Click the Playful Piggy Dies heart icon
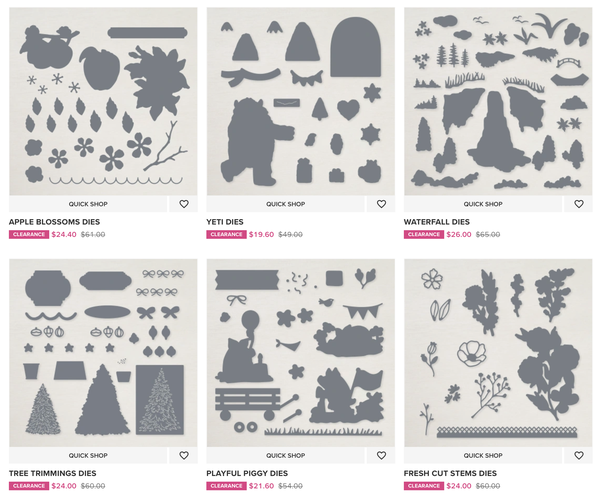Screen dimensions: 600x497 point(381,455)
